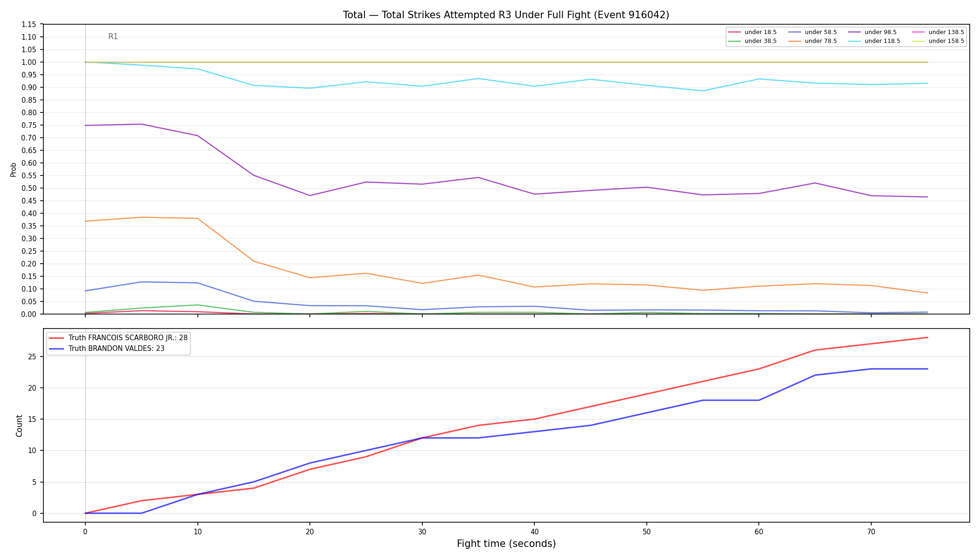The width and height of the screenshot is (980, 560).
Task: Click the 15 tick on Count axis
Action: point(33,419)
